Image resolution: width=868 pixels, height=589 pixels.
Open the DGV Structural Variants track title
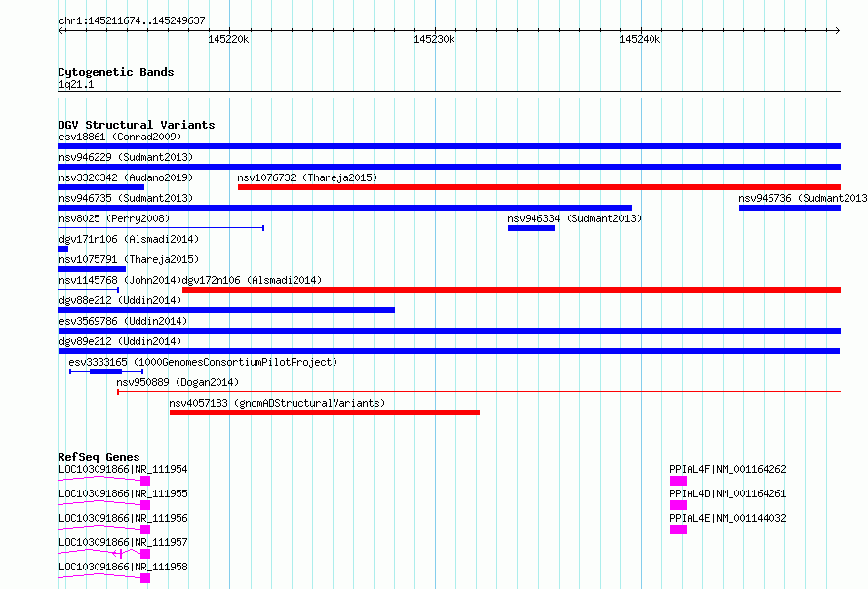tap(137, 125)
